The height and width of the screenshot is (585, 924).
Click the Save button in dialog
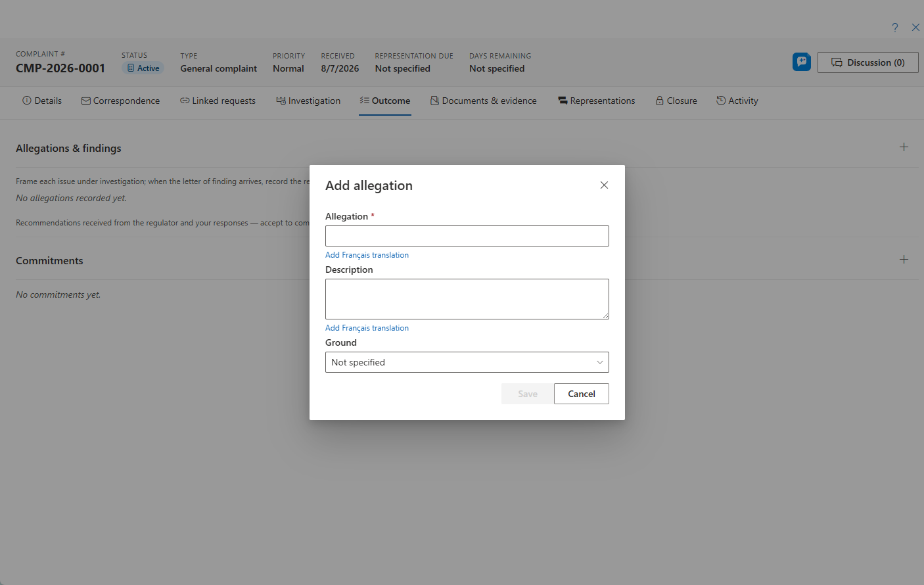click(528, 394)
